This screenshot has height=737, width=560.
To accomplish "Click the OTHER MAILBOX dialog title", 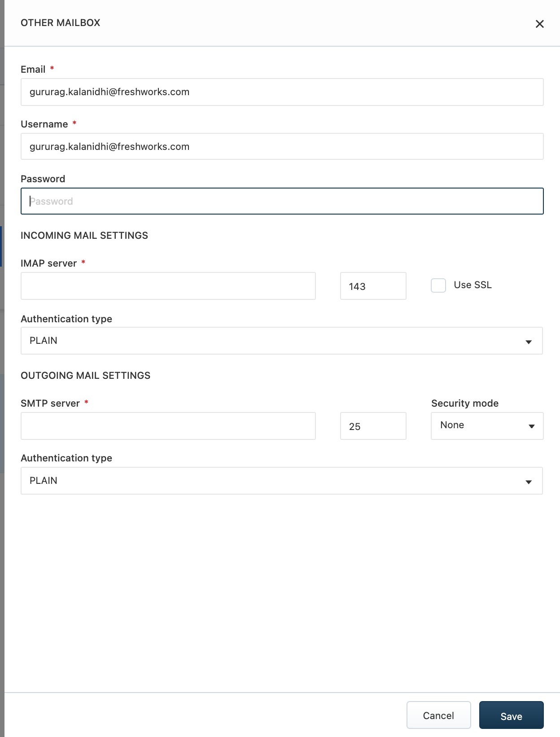I will pos(61,23).
